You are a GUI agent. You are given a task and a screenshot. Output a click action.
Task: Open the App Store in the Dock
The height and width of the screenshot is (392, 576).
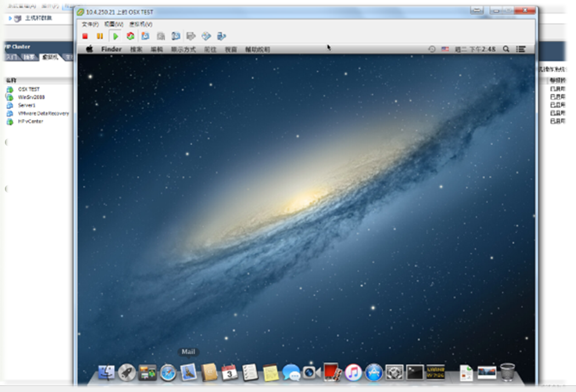(x=374, y=372)
